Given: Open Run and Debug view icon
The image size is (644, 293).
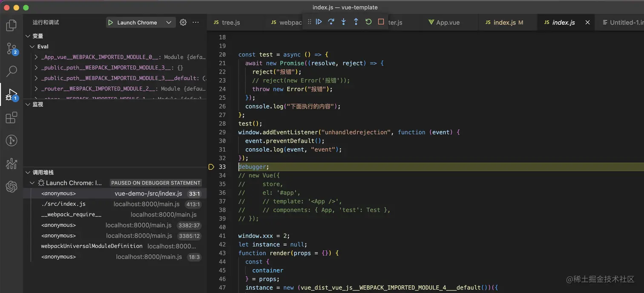Looking at the screenshot, I should point(11,95).
